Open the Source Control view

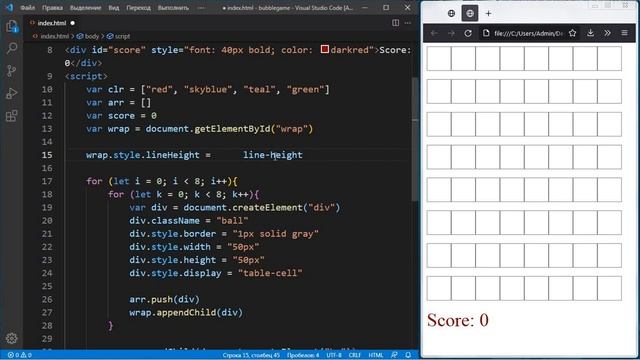(12, 71)
